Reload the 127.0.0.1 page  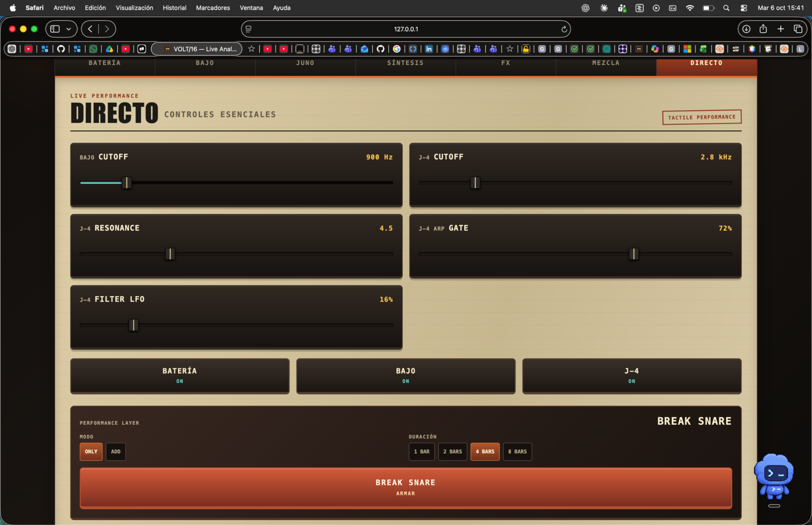564,29
